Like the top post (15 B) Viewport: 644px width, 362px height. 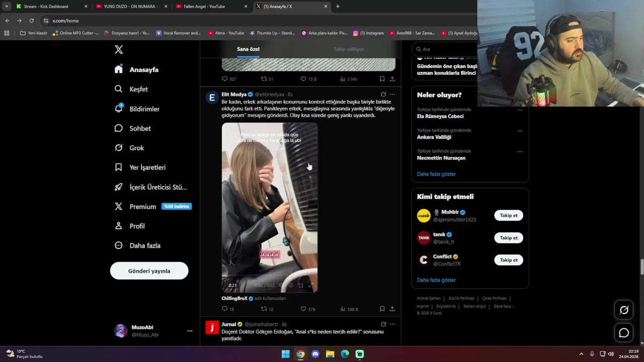tap(308, 79)
